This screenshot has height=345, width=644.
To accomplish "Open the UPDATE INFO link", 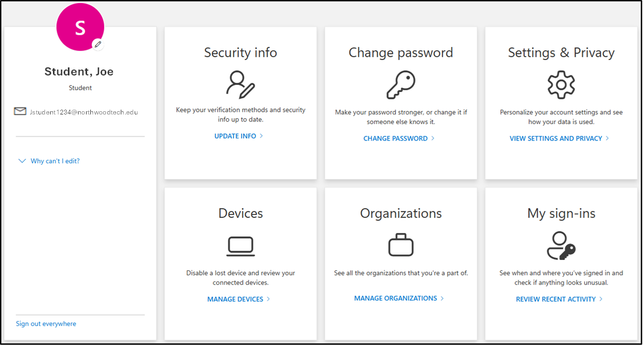I will pyautogui.click(x=239, y=136).
